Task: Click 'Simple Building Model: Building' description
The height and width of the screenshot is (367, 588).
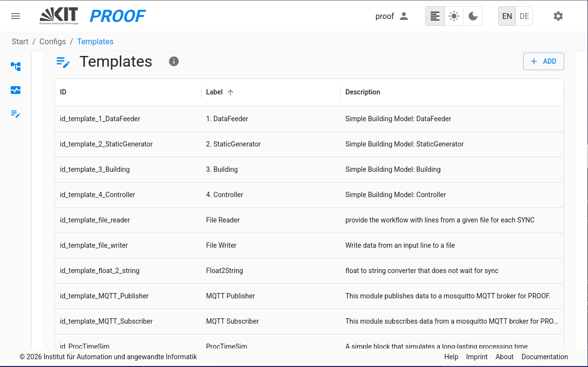Action: pos(393,169)
